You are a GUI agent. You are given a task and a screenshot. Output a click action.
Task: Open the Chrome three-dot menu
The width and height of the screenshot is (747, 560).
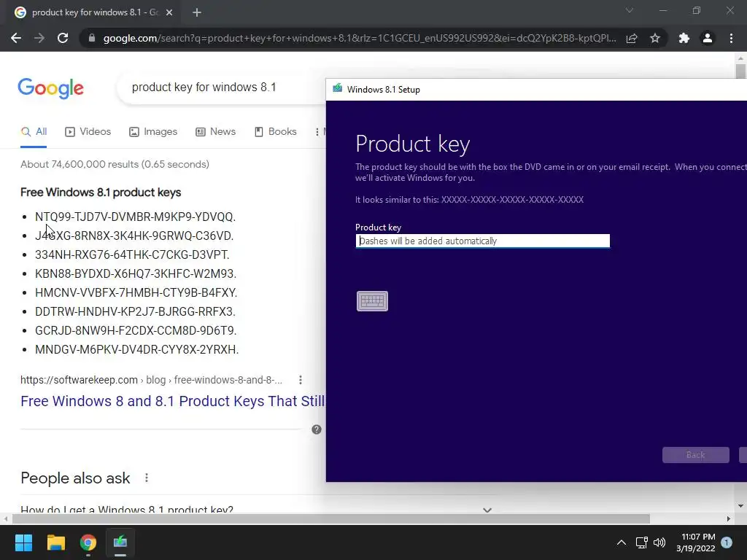(x=731, y=38)
